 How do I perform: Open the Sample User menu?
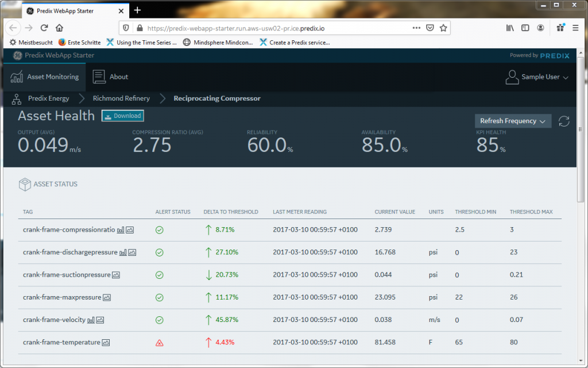537,77
